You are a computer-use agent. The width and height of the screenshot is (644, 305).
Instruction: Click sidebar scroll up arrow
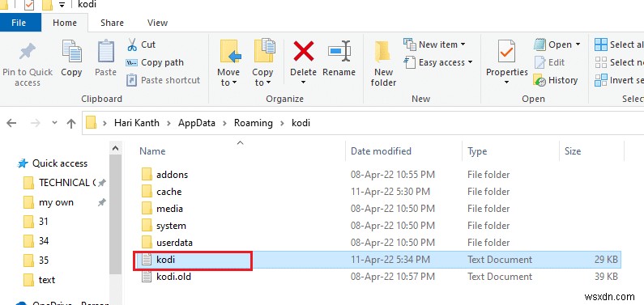click(x=115, y=148)
